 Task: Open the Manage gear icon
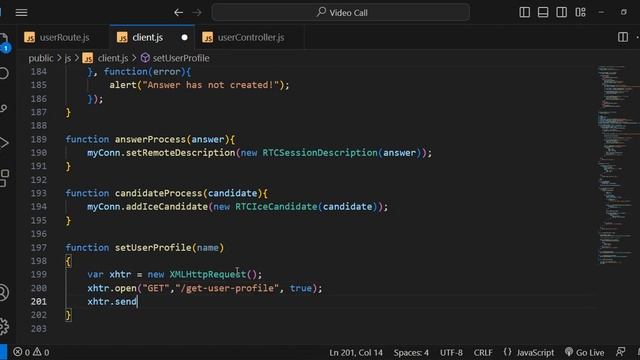coord(4,326)
